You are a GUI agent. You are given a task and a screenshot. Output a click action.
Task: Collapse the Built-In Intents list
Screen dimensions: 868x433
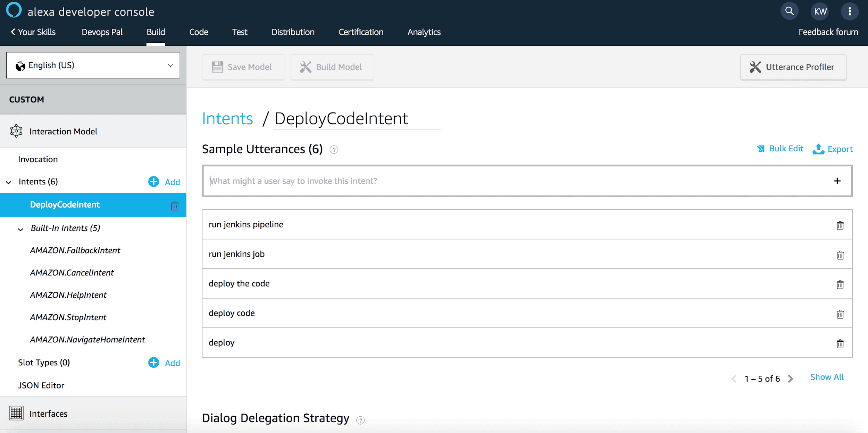click(x=20, y=229)
